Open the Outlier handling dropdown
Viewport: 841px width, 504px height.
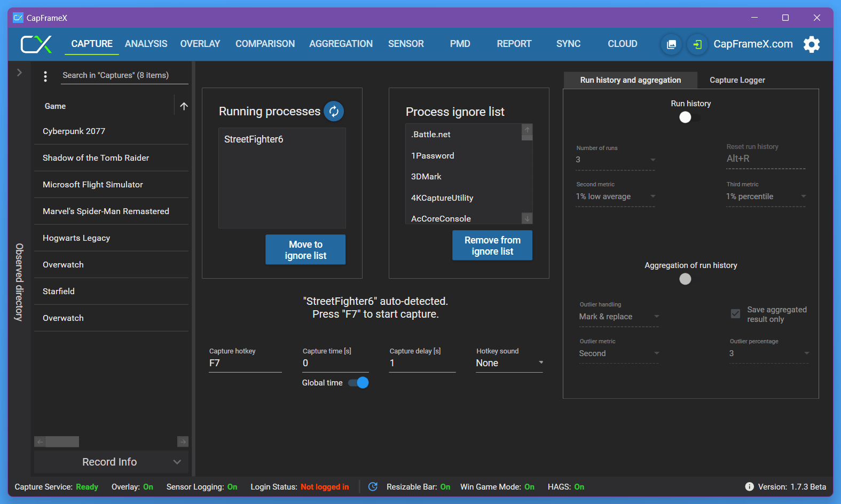click(x=619, y=317)
